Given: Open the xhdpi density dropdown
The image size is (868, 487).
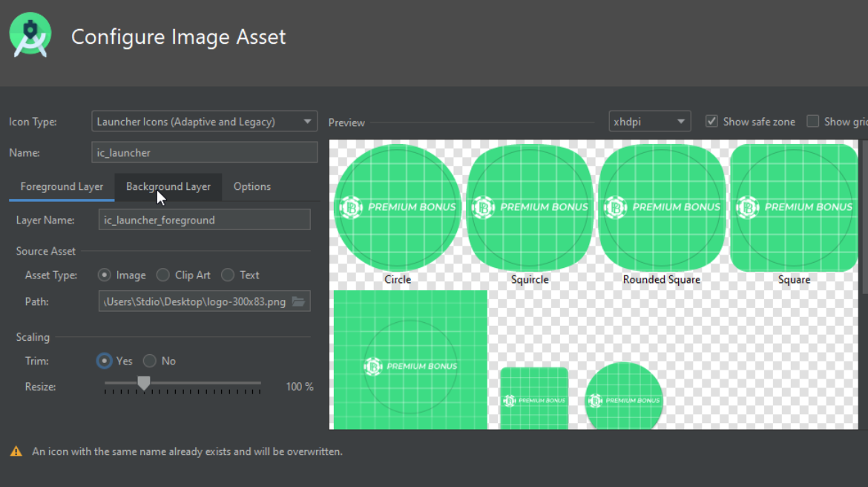Looking at the screenshot, I should [649, 121].
